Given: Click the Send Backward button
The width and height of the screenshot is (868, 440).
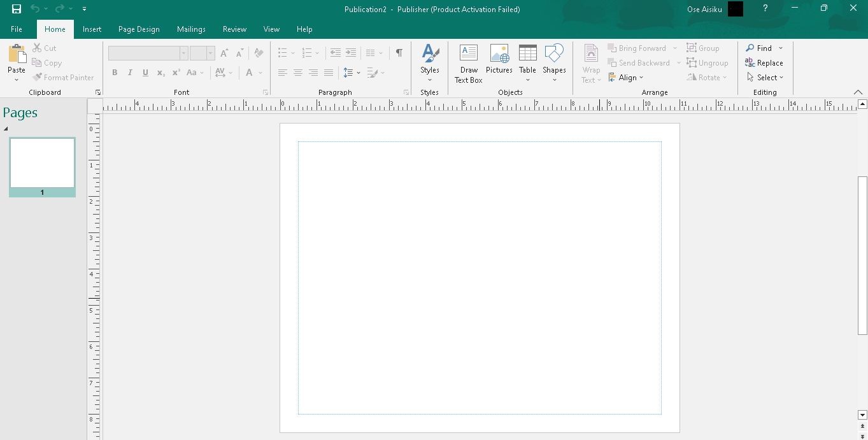Looking at the screenshot, I should pos(639,63).
